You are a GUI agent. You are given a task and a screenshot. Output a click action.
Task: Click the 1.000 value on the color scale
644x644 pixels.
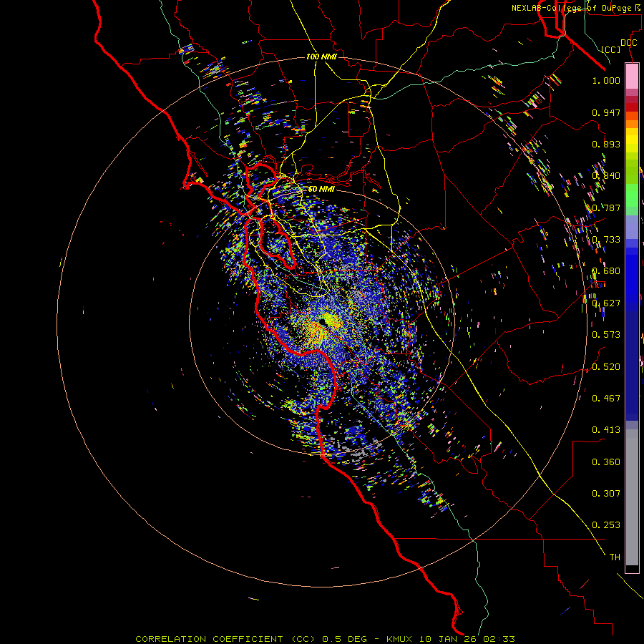coord(606,80)
